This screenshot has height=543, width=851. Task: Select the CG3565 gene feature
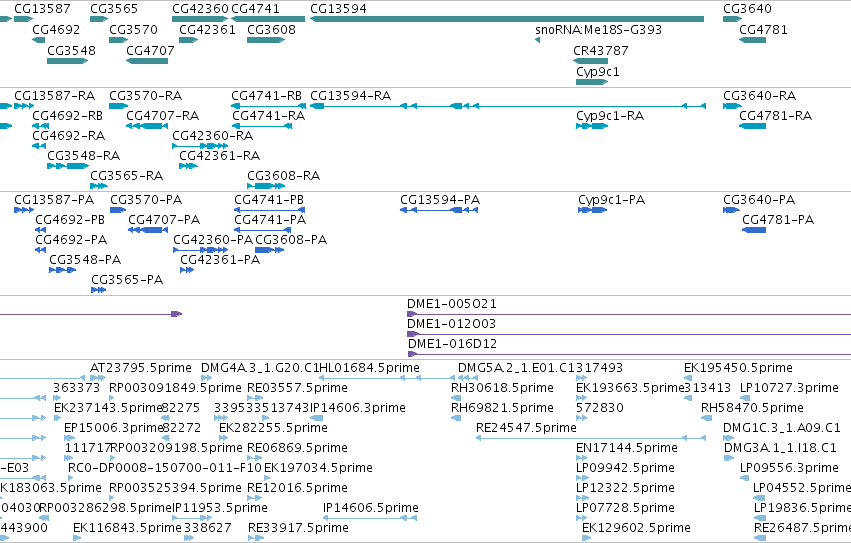(x=99, y=19)
